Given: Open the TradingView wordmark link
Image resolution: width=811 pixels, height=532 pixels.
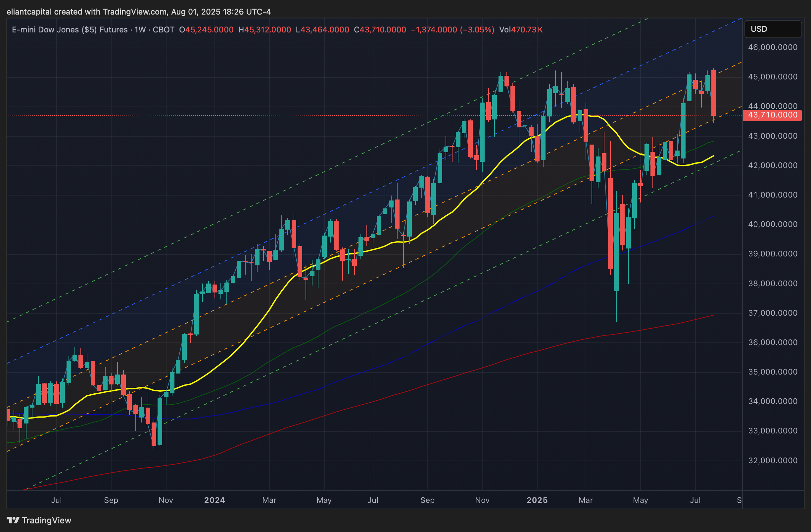Looking at the screenshot, I should coord(46,520).
